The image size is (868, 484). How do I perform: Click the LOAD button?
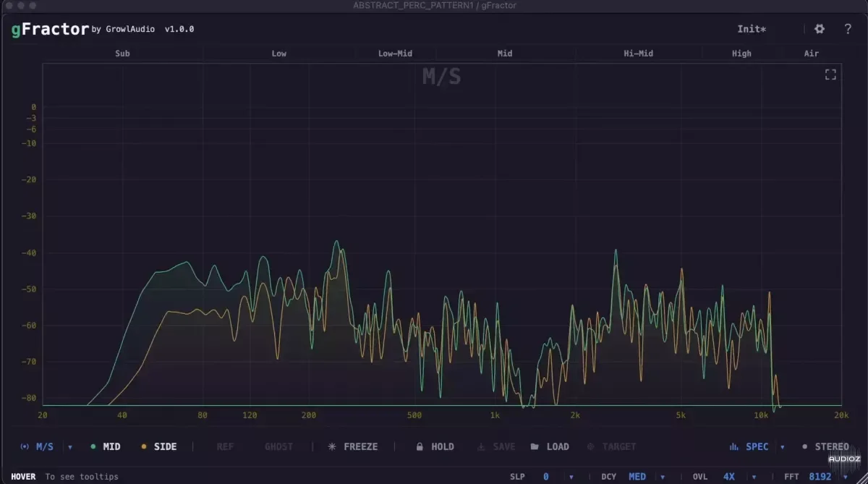coord(550,446)
